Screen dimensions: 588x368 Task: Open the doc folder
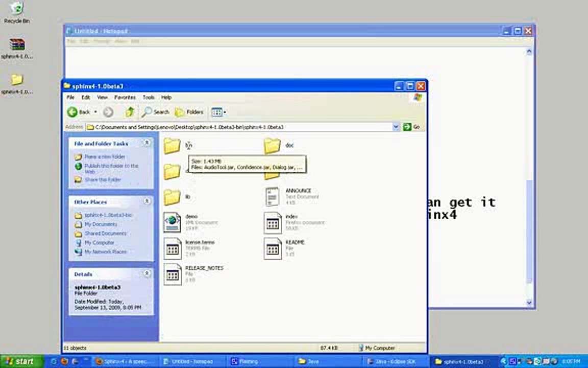(x=272, y=145)
